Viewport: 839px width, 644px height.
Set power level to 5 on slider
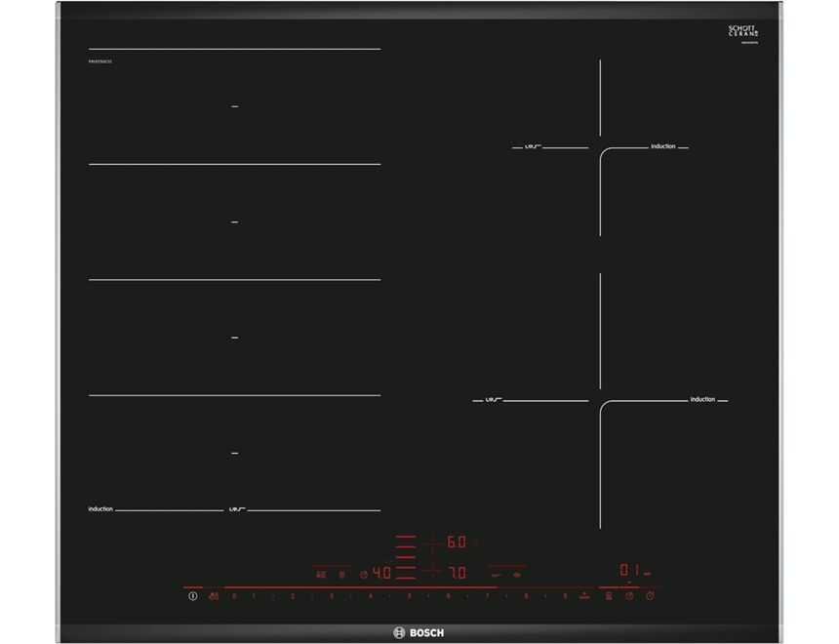[x=410, y=595]
